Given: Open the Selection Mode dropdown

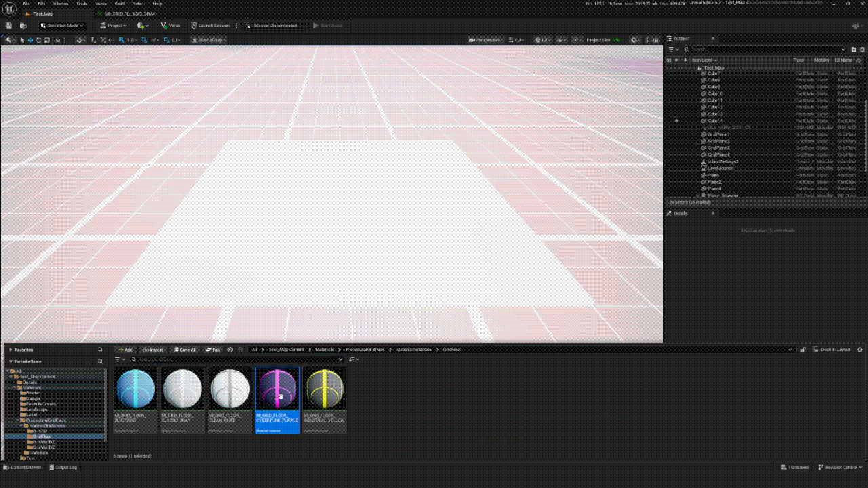Looking at the screenshot, I should [62, 26].
